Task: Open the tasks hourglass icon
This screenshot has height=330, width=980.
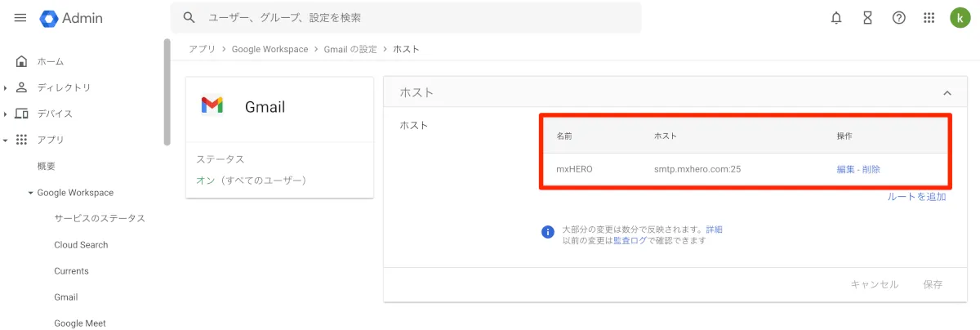Action: click(867, 18)
